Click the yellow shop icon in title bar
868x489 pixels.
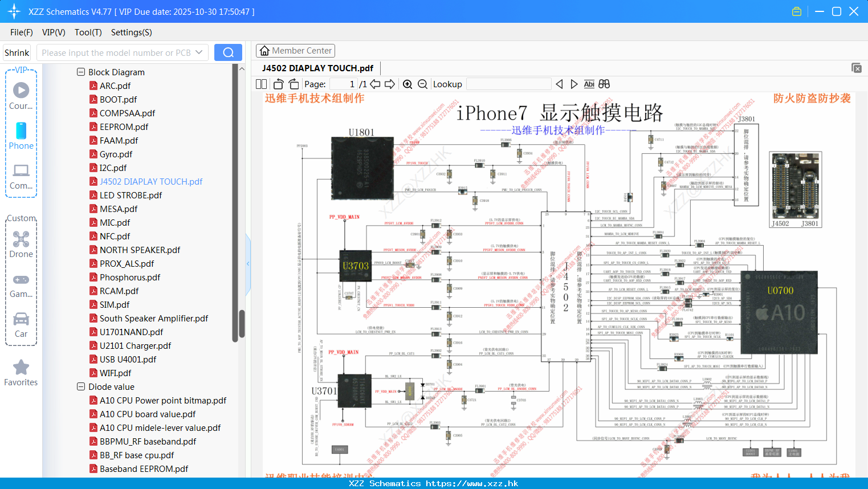point(797,11)
